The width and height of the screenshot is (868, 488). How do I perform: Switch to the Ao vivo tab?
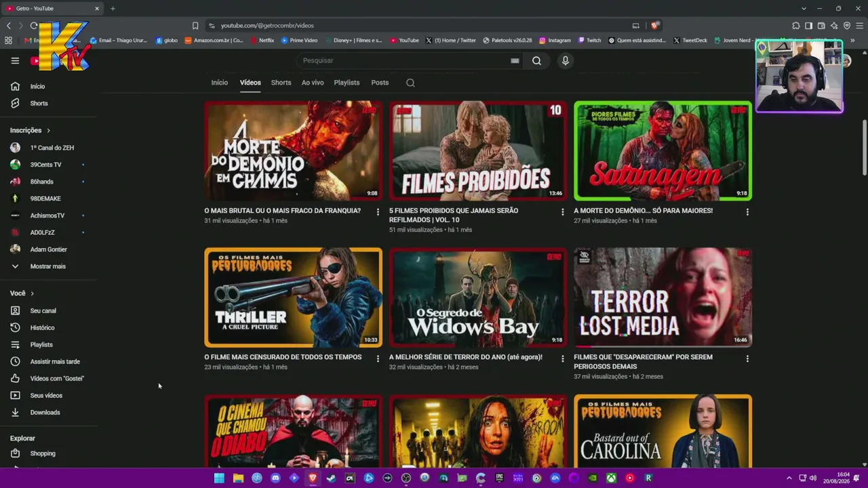point(313,83)
